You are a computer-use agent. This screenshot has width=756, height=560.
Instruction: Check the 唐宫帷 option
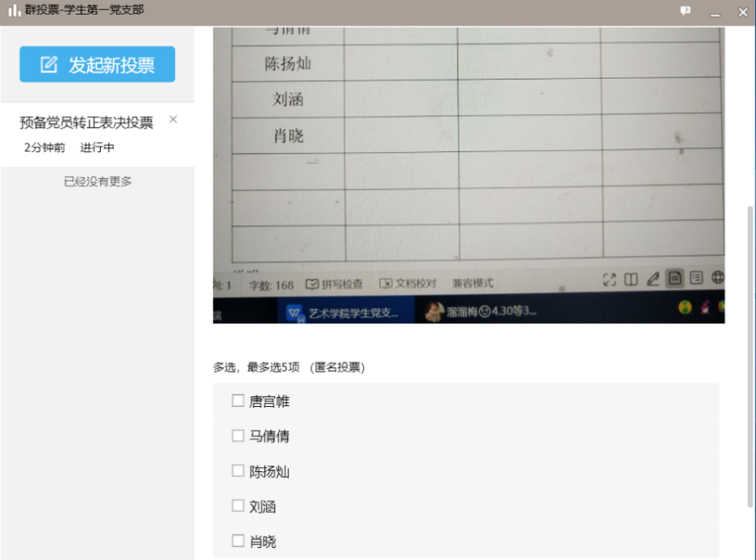(x=238, y=400)
